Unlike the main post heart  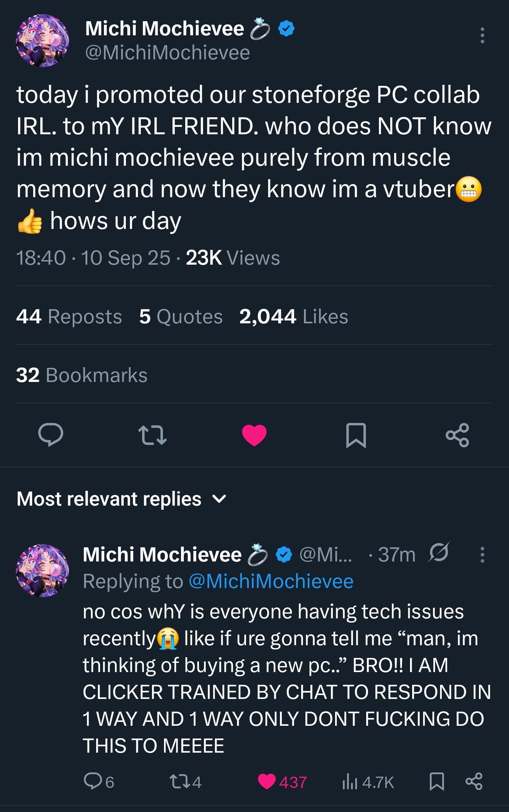(254, 435)
